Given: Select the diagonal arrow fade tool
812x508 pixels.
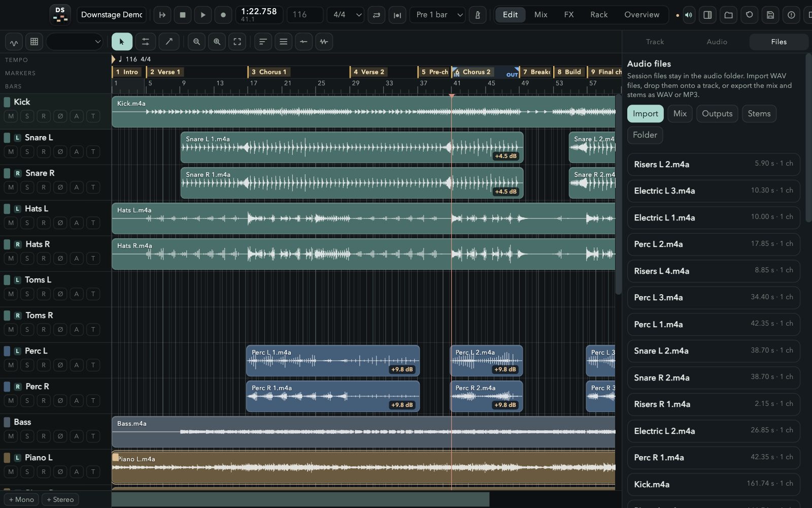Looking at the screenshot, I should click(169, 42).
